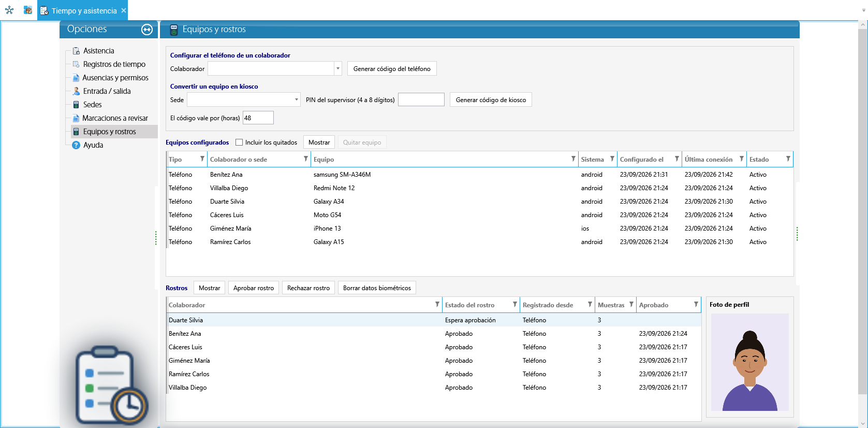The width and height of the screenshot is (868, 428).
Task: Filter the Colaborador o sede column
Action: tap(305, 159)
